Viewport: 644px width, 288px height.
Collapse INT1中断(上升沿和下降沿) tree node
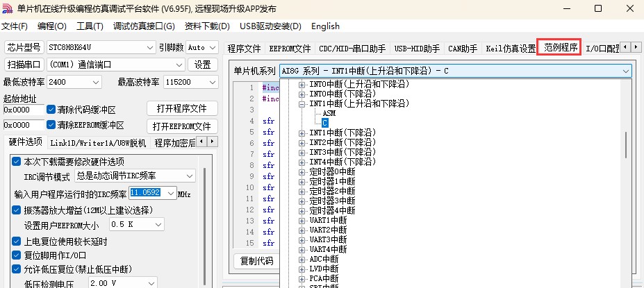point(302,104)
